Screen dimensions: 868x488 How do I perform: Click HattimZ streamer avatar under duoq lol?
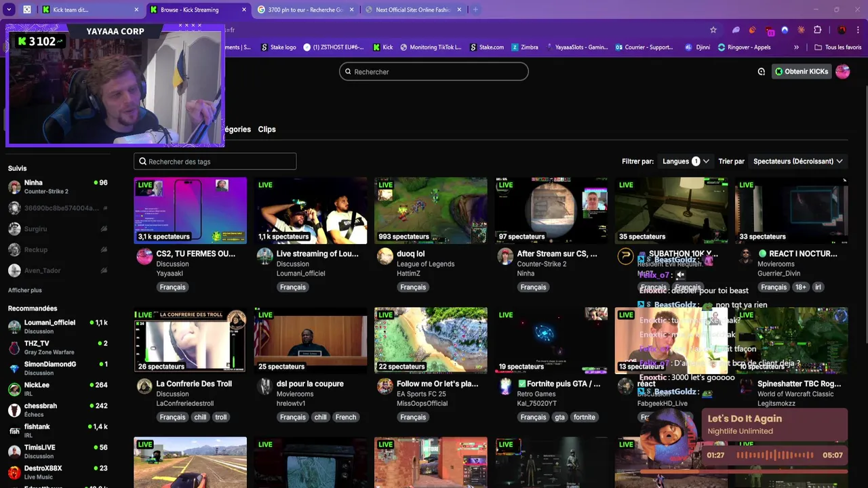click(385, 256)
